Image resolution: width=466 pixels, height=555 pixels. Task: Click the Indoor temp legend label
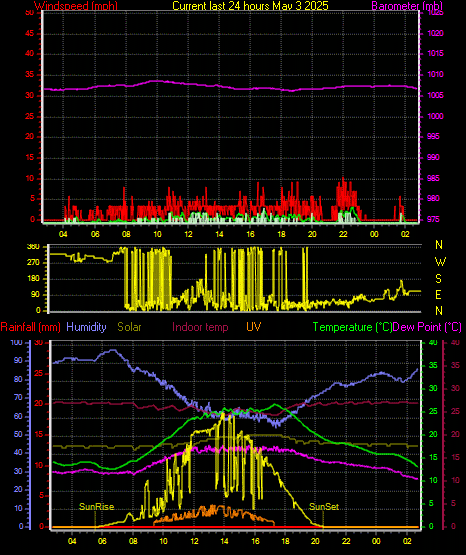coord(200,327)
